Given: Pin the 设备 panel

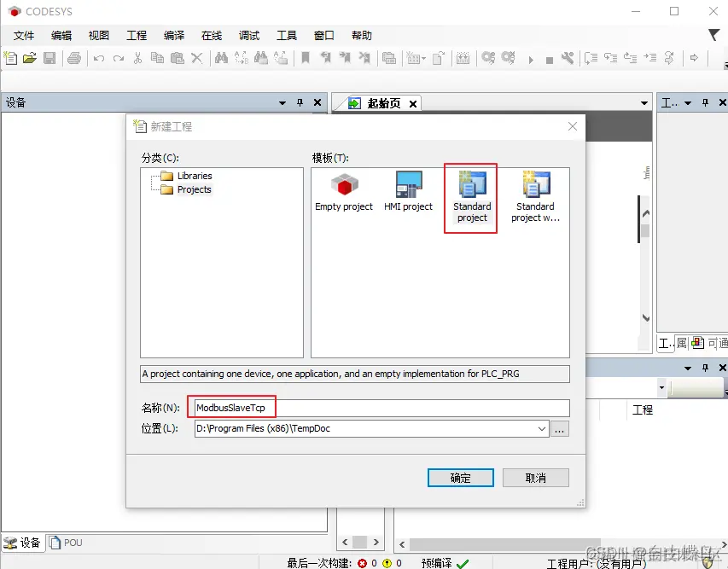Looking at the screenshot, I should (300, 102).
